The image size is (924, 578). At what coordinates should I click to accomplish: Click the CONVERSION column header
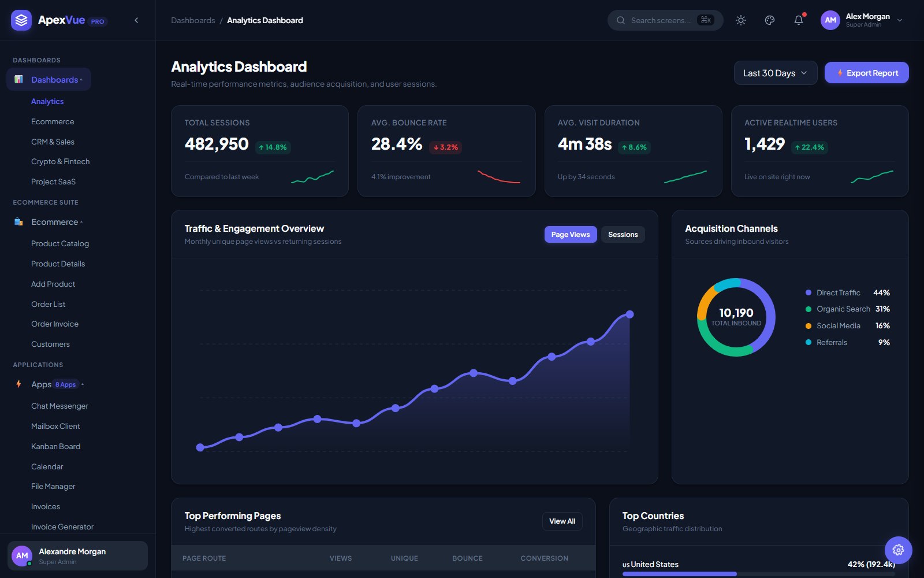pos(544,558)
